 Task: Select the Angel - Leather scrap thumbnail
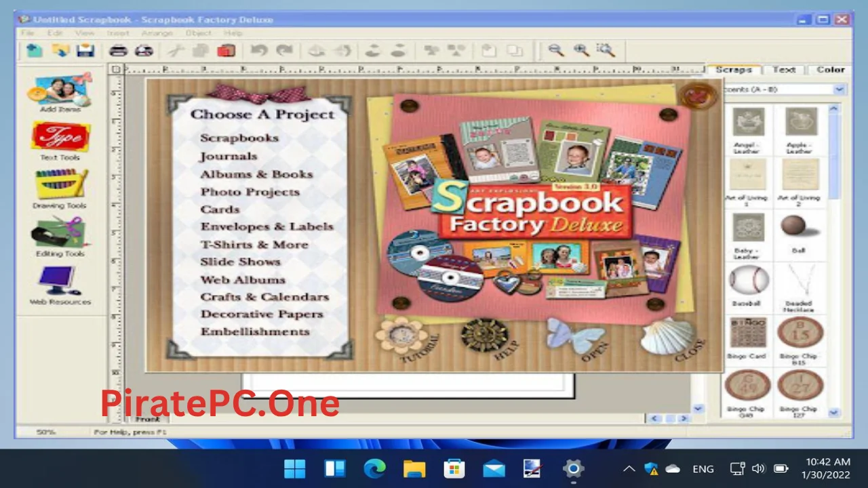(x=748, y=122)
